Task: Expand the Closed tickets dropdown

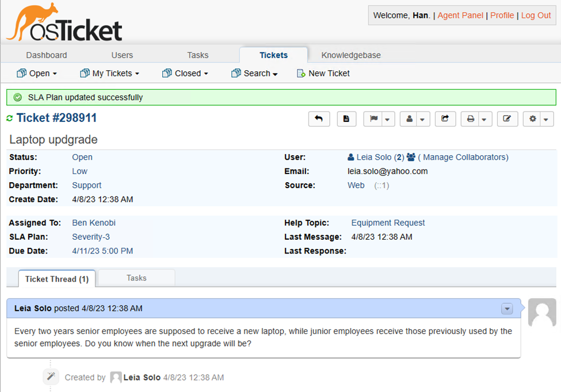Action: pyautogui.click(x=185, y=73)
